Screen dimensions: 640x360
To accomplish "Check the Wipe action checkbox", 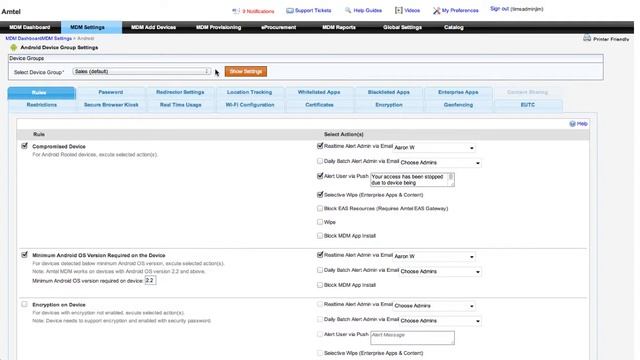I will click(320, 222).
